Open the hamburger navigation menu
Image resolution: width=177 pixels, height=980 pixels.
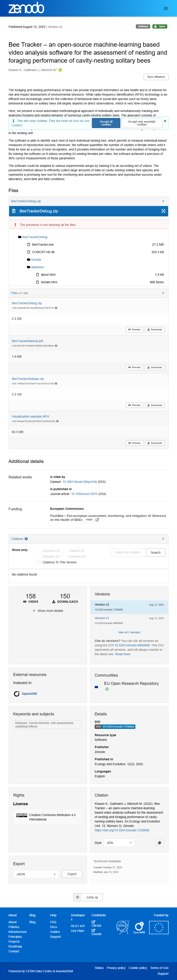click(x=165, y=8)
